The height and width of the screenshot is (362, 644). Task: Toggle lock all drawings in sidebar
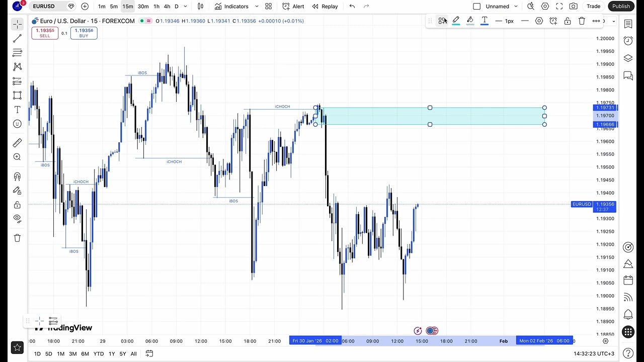(17, 205)
